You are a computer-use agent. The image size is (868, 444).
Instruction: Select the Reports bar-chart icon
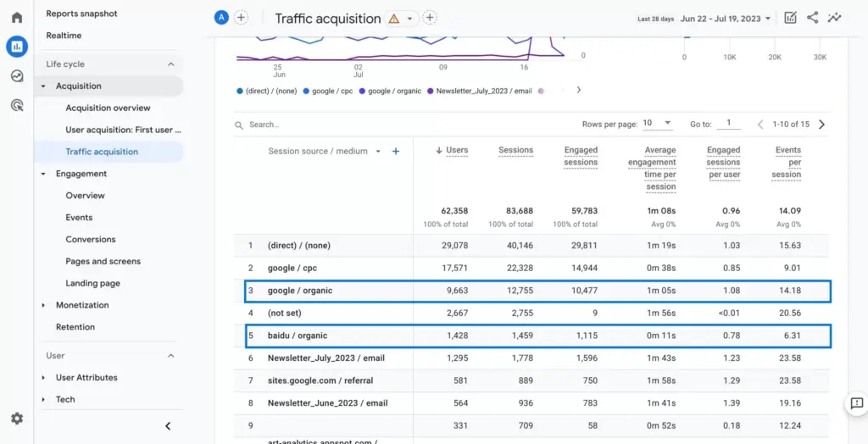coord(17,47)
